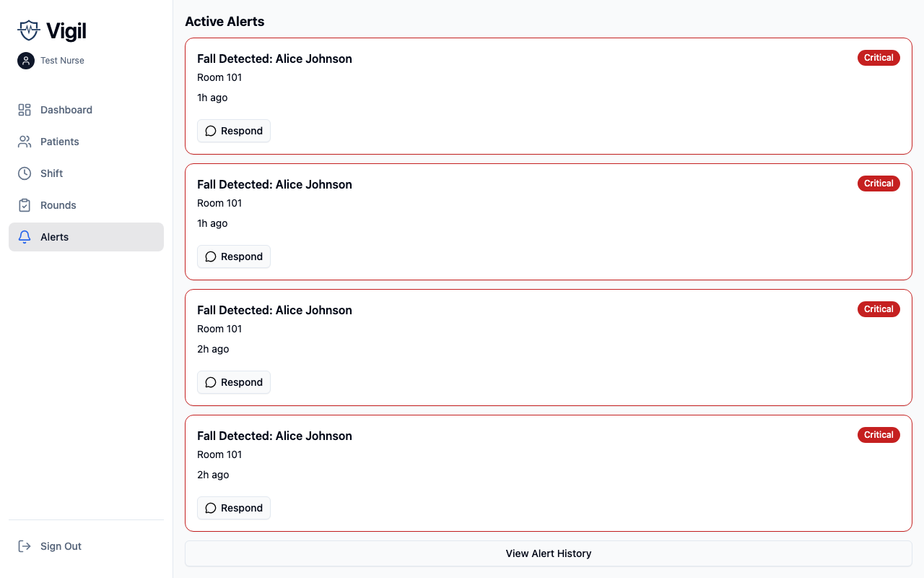Screen dimensions: 924x578
Task: Click the Shift clock icon
Action: point(25,173)
